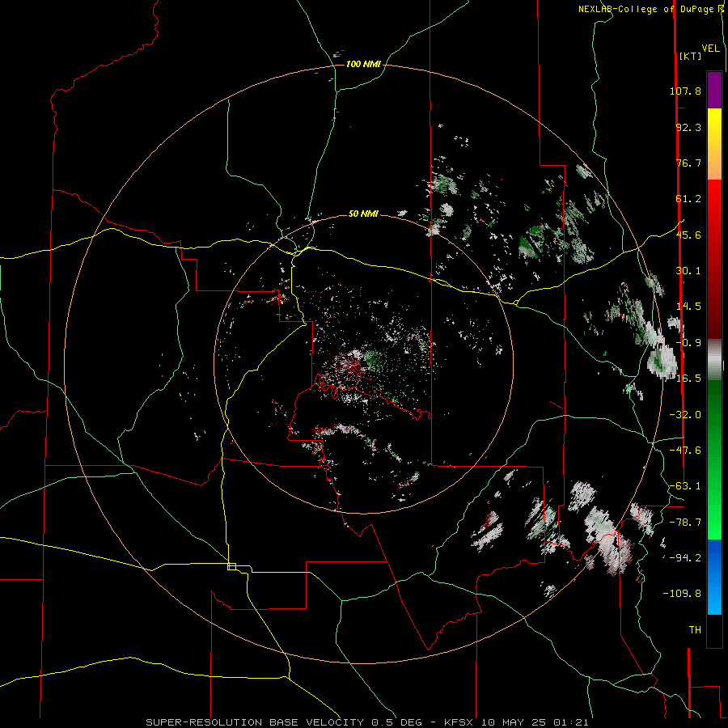Viewport: 728px width, 728px height.
Task: Click the VEL legend heading
Action: coord(711,49)
